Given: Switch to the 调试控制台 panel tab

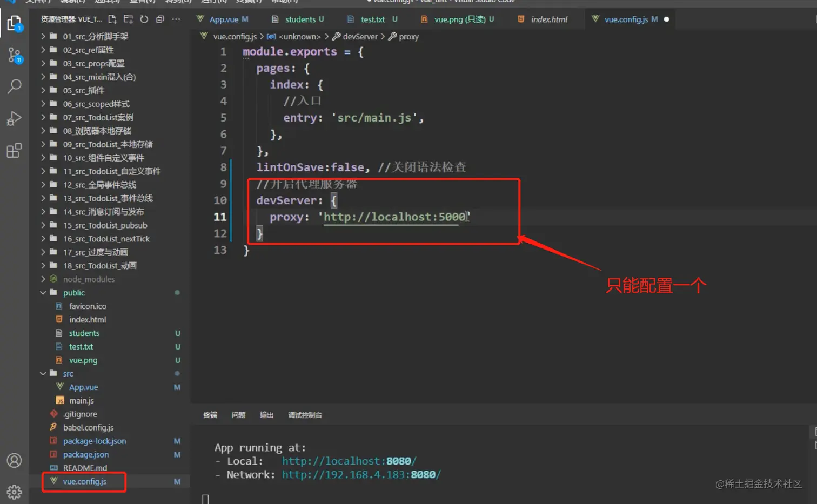Looking at the screenshot, I should (x=305, y=415).
